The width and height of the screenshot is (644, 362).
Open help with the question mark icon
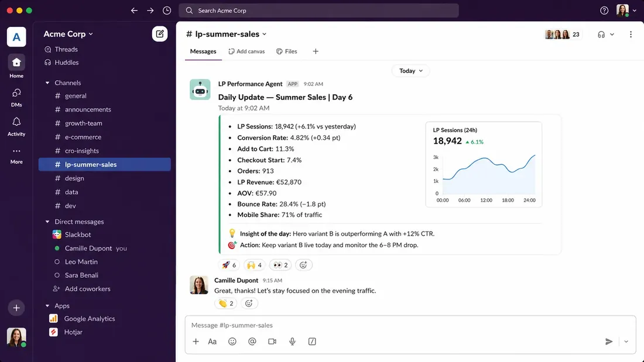coord(604,11)
